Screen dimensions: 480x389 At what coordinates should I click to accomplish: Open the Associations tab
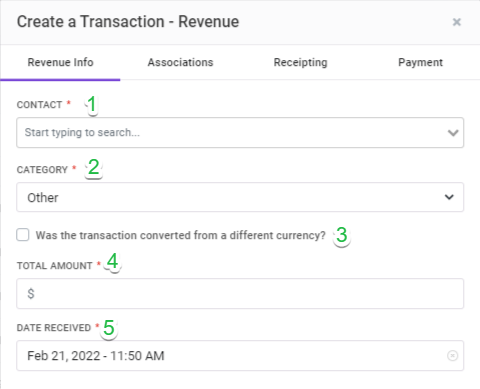pos(180,62)
